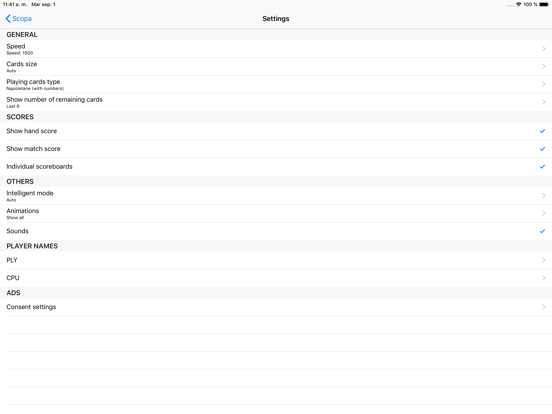Tap the Wi-Fi status icon

(x=519, y=4)
